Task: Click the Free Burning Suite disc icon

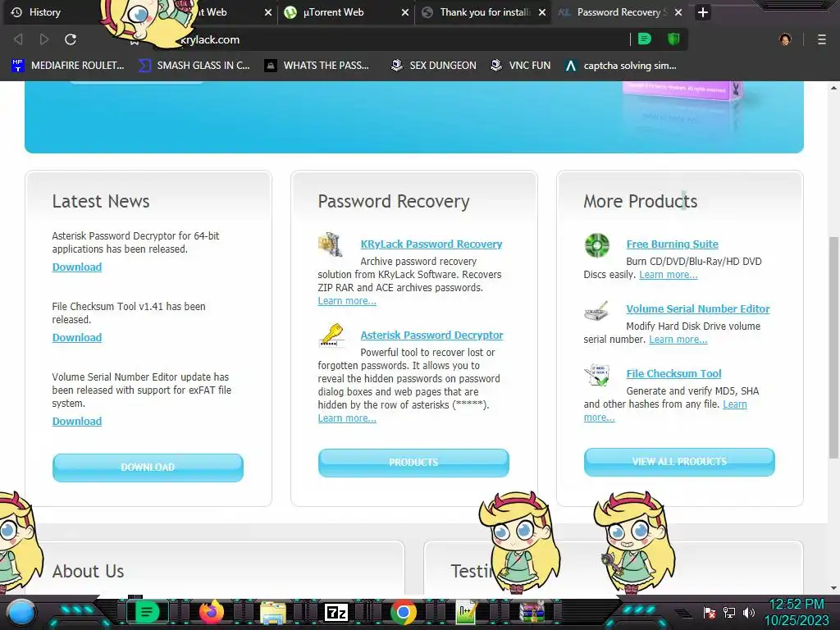Action: coord(597,245)
